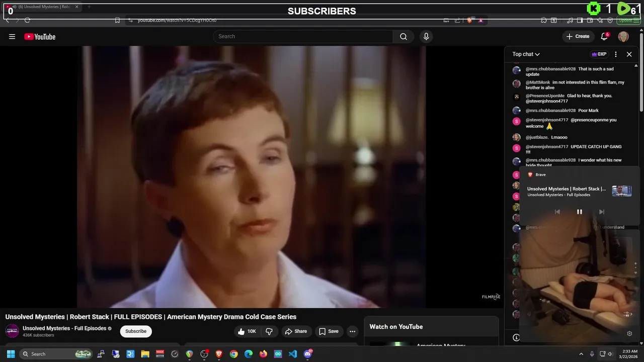Viewport: 644px width, 362px height.
Task: Open Windows Start menu
Action: click(x=11, y=354)
